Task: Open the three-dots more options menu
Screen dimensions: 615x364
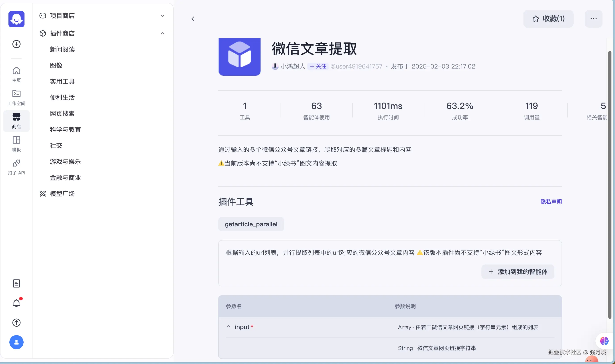Action: [593, 19]
